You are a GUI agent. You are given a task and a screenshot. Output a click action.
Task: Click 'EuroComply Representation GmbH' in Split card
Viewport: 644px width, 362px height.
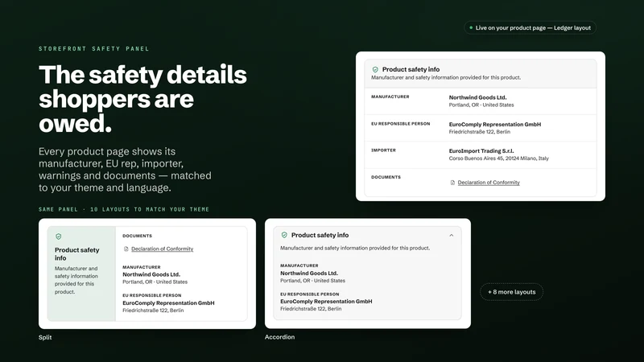(168, 303)
